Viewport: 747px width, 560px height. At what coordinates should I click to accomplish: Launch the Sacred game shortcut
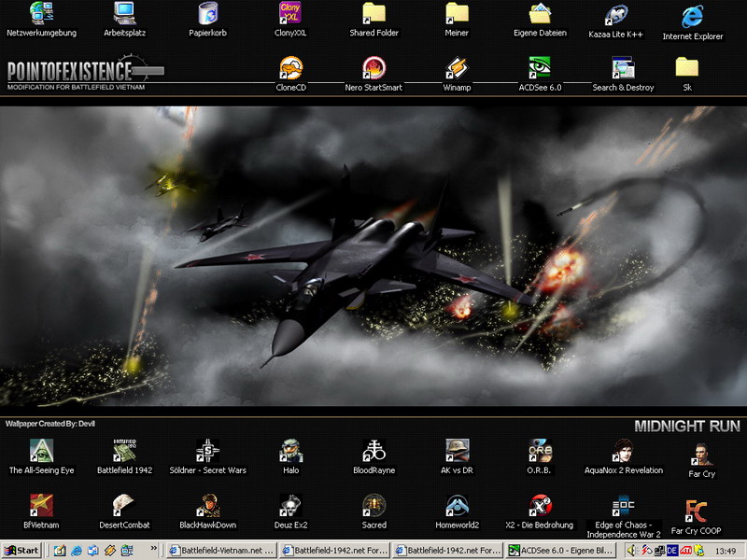(374, 511)
